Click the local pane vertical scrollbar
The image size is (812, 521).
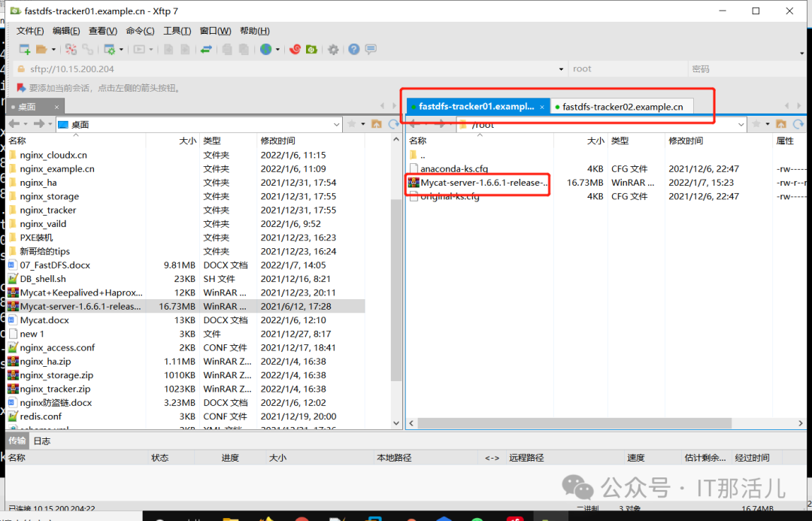click(x=396, y=290)
